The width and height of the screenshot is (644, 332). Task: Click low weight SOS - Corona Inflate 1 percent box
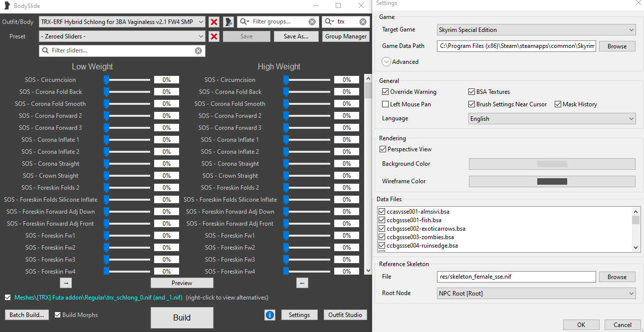pos(167,140)
